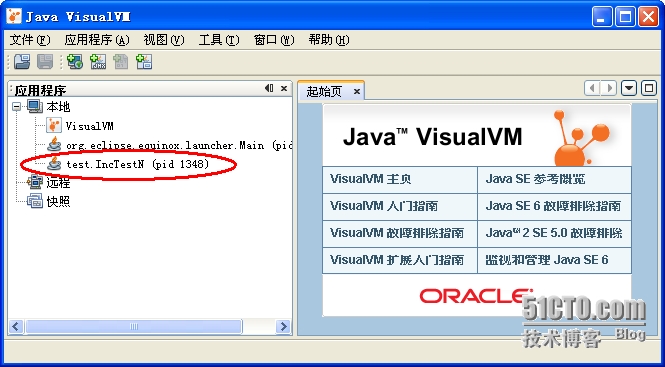
Task: Maximize the Java VisualVM window
Action: pyautogui.click(x=626, y=17)
